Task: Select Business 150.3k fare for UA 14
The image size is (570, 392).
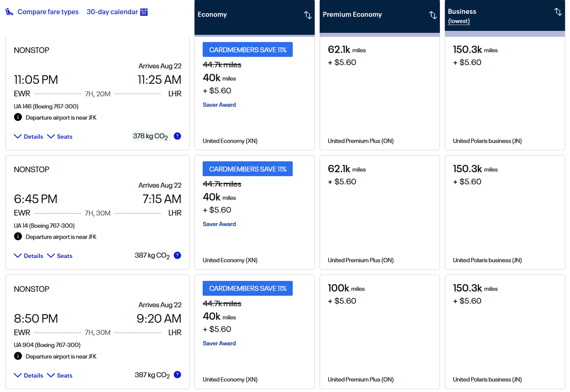Action: pos(505,212)
